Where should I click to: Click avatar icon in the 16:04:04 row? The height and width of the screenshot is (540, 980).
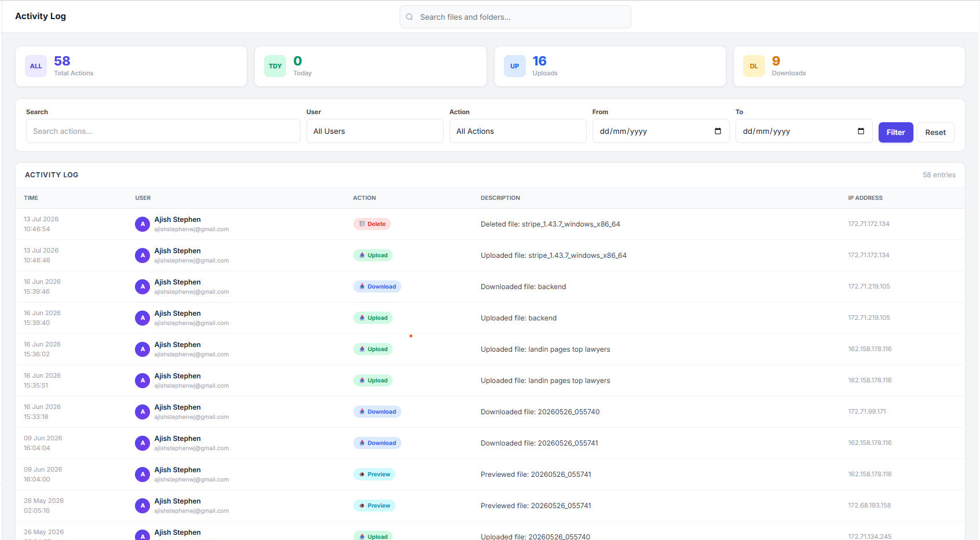142,443
